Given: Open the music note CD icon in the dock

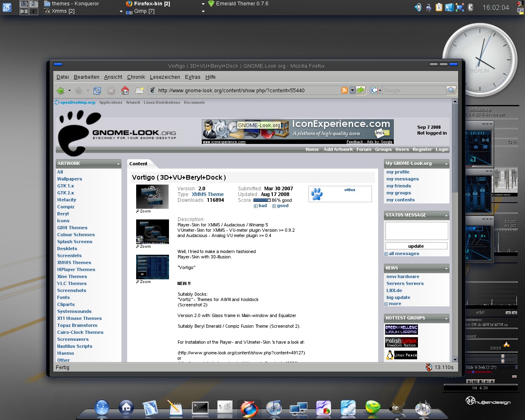Looking at the screenshot, I should coord(274,408).
